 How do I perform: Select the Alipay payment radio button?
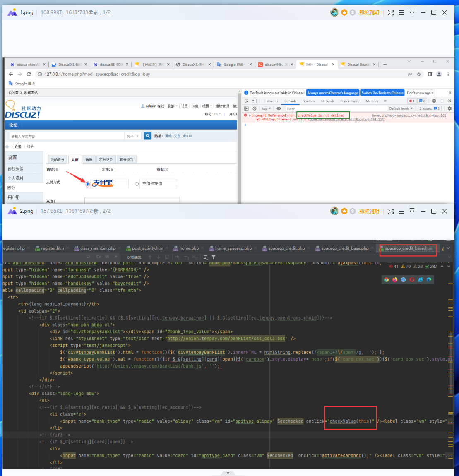88,184
